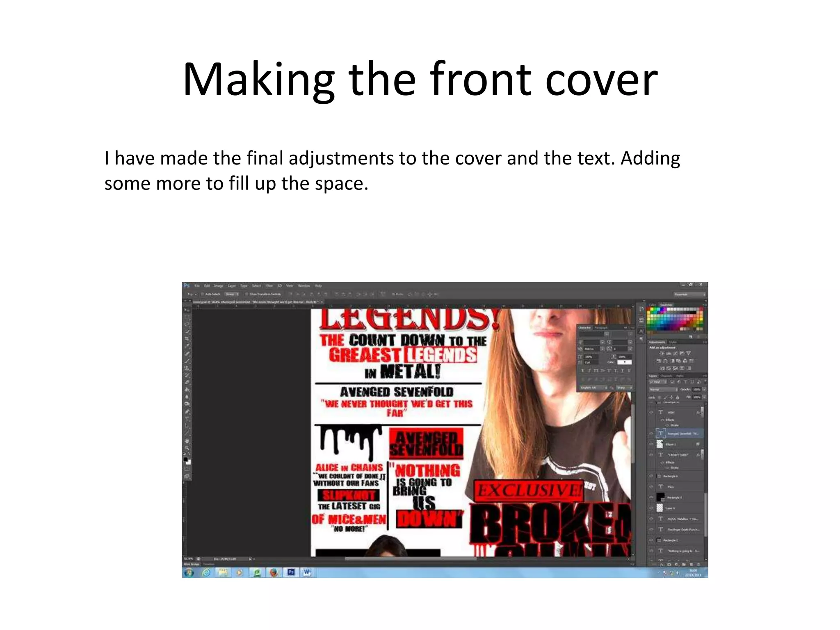Select the Clone Stamp tool
The height and width of the screenshot is (630, 840).
[x=187, y=368]
